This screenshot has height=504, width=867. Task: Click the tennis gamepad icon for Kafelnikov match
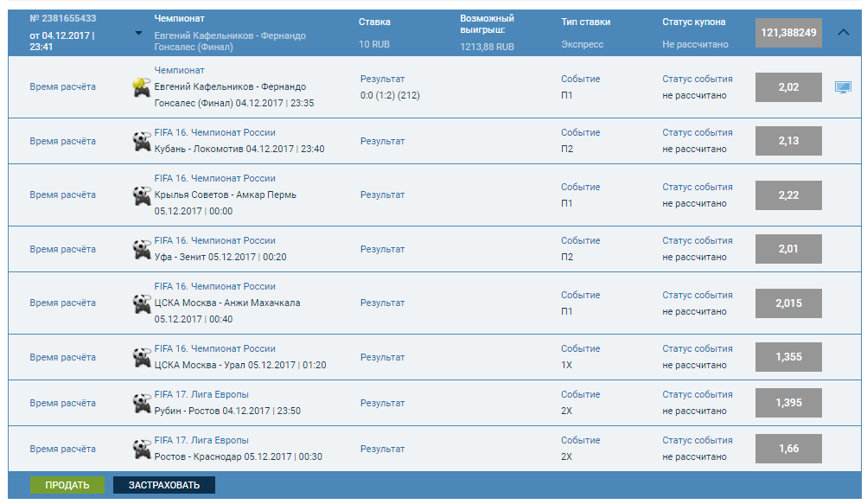pos(142,87)
